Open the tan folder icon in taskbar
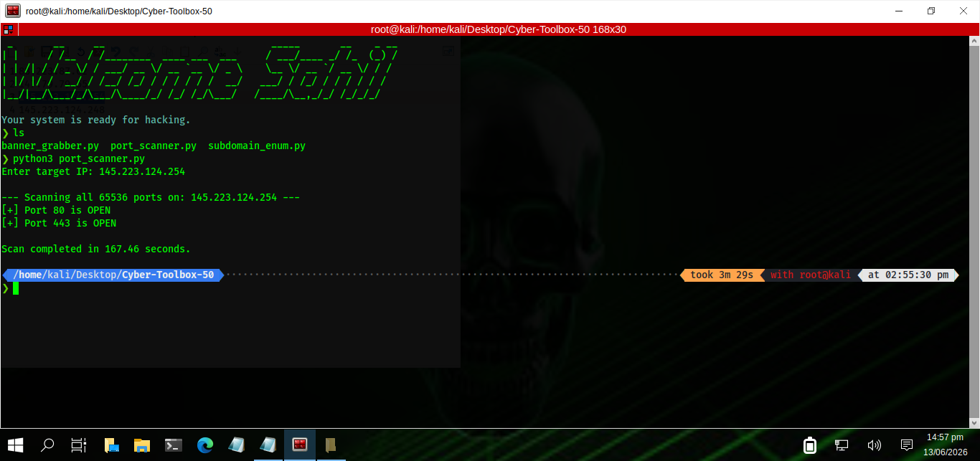980x461 pixels. (331, 445)
